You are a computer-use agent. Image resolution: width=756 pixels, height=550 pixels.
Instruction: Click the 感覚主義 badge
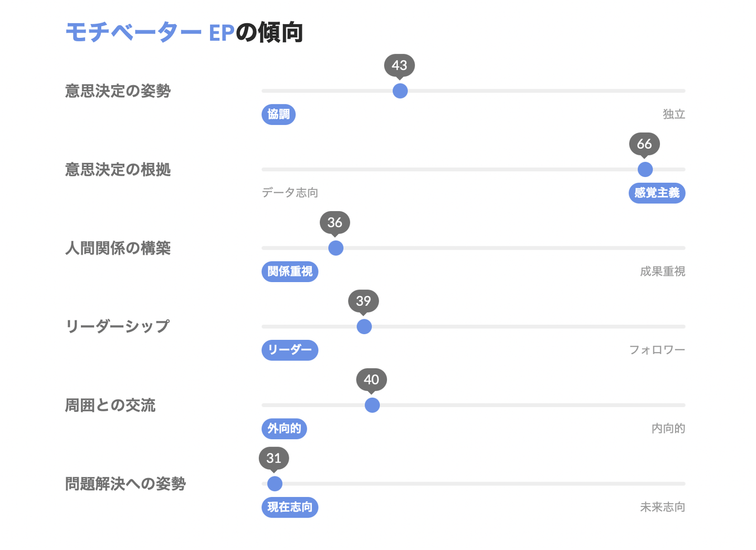[656, 193]
